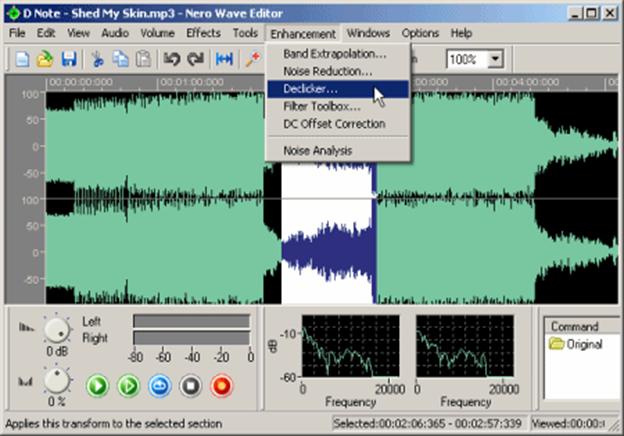The height and width of the screenshot is (436, 624).
Task: Open the Tools menu
Action: coord(245,33)
